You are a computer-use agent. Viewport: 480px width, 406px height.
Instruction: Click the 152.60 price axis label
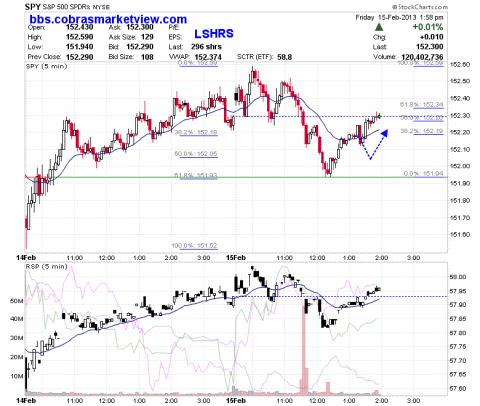click(x=461, y=65)
